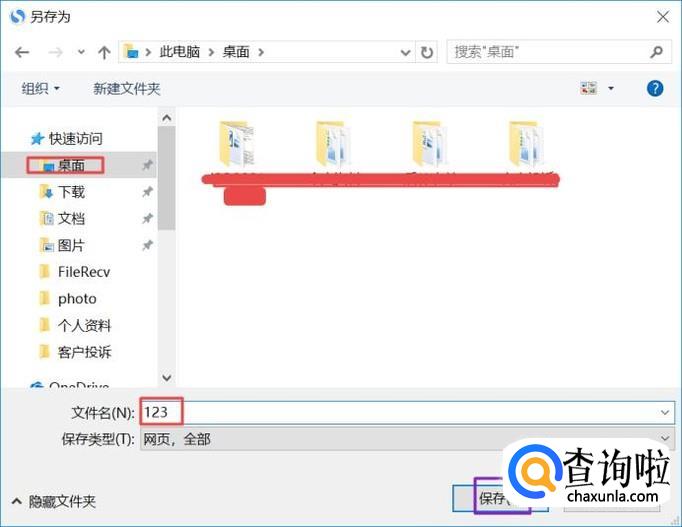Open the 组织 menu

pyautogui.click(x=40, y=89)
